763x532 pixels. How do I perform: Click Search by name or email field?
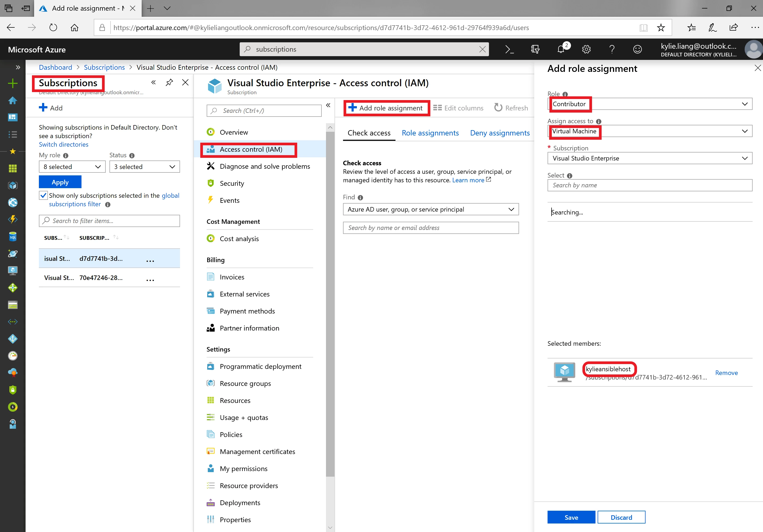pos(431,228)
